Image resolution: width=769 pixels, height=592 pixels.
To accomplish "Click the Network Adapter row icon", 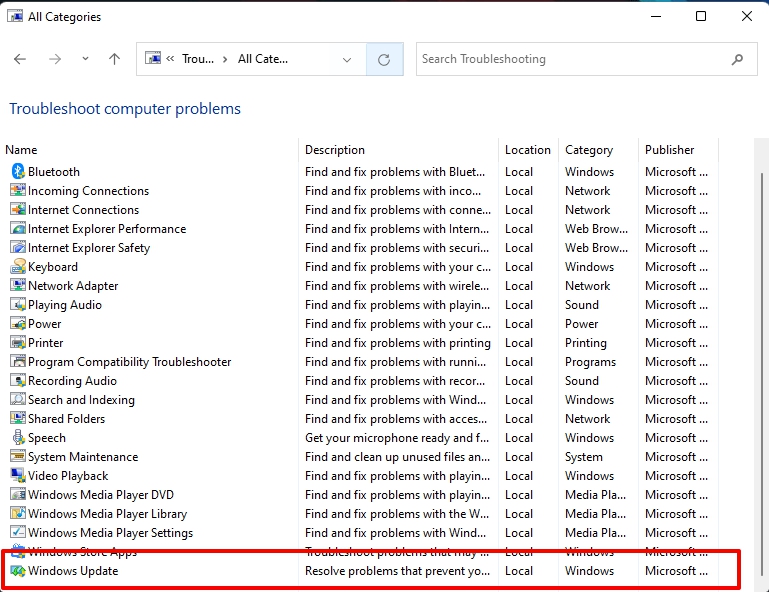I will coord(18,285).
